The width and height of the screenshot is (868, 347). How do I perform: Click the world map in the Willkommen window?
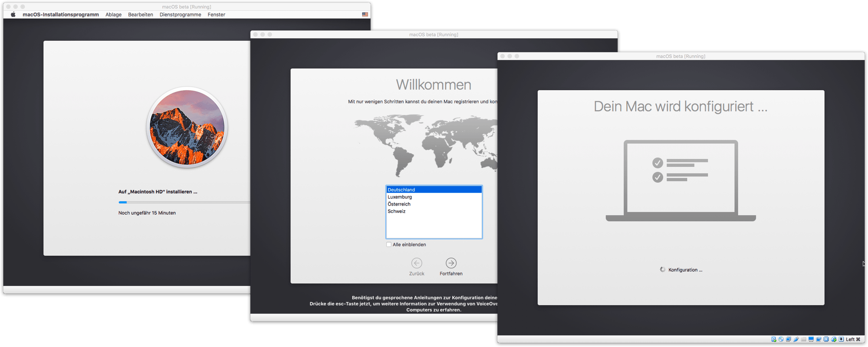426,145
